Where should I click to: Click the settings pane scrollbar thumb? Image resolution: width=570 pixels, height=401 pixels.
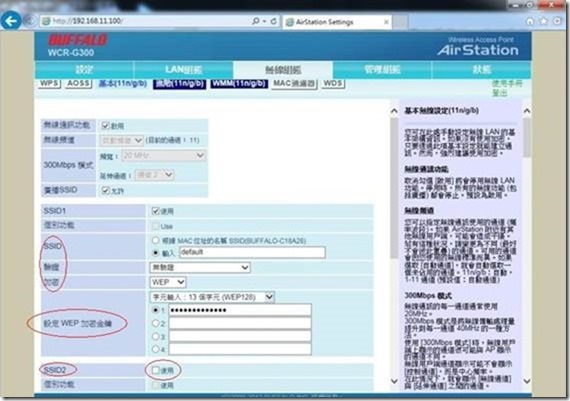(x=394, y=188)
